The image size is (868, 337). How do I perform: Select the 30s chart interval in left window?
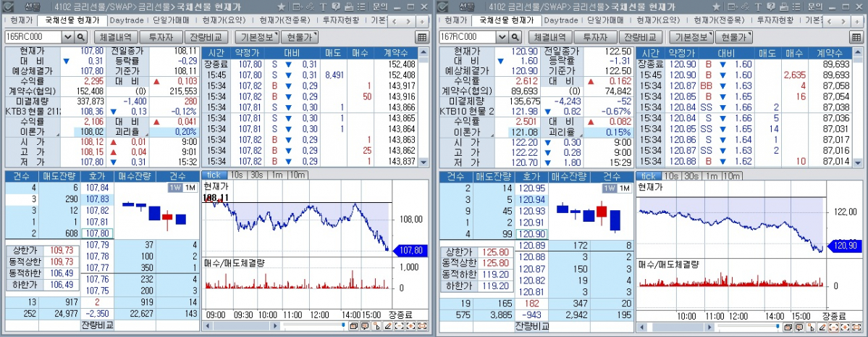pos(257,175)
